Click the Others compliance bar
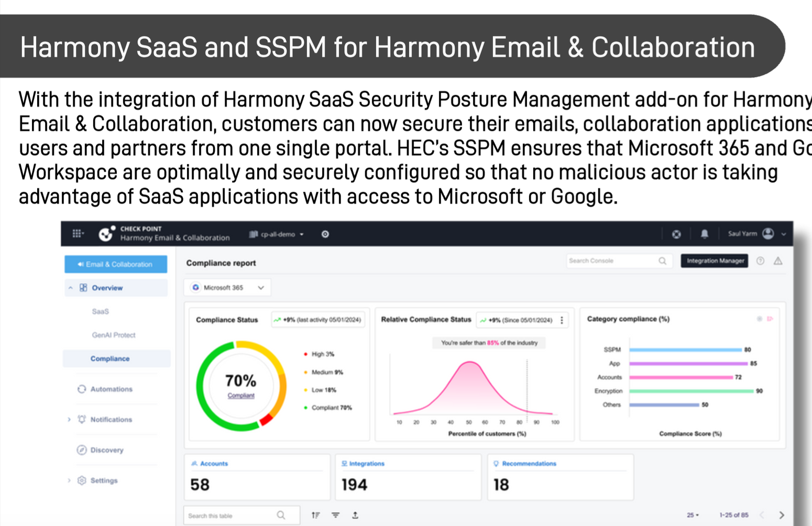Screen dimensions: 812x526 tap(664, 404)
